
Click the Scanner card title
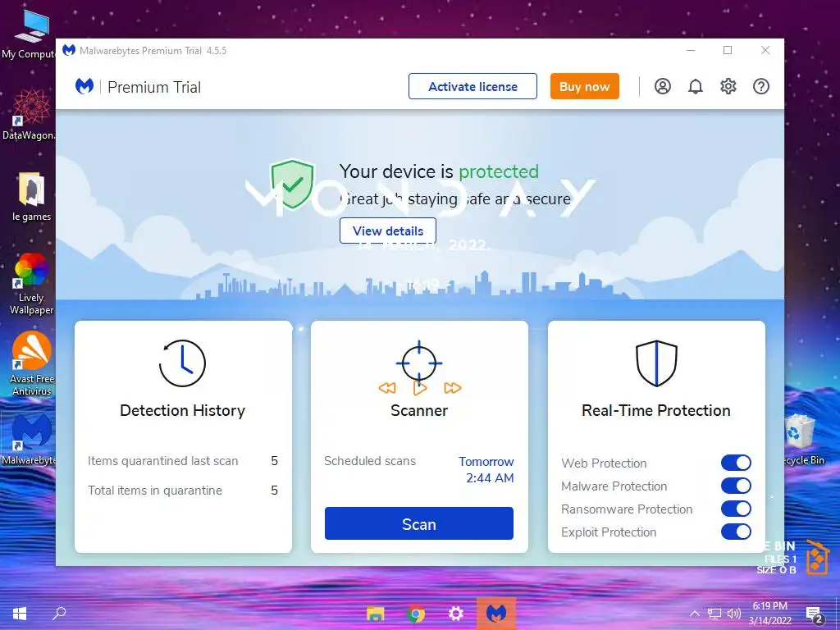419,410
